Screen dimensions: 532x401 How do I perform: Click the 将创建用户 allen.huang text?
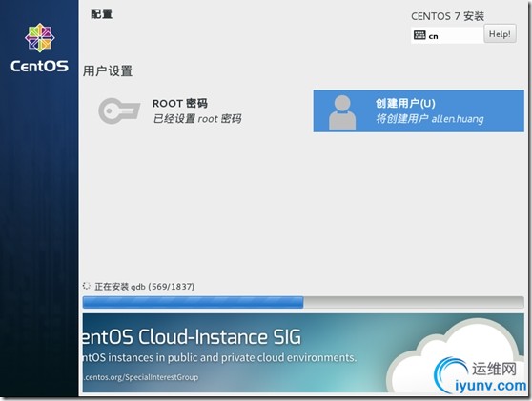click(x=430, y=119)
